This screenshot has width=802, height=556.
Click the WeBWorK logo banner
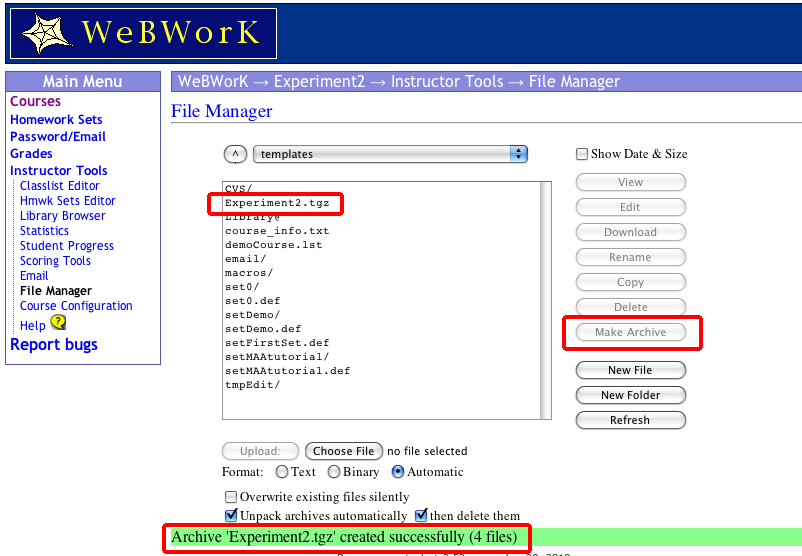[143, 33]
